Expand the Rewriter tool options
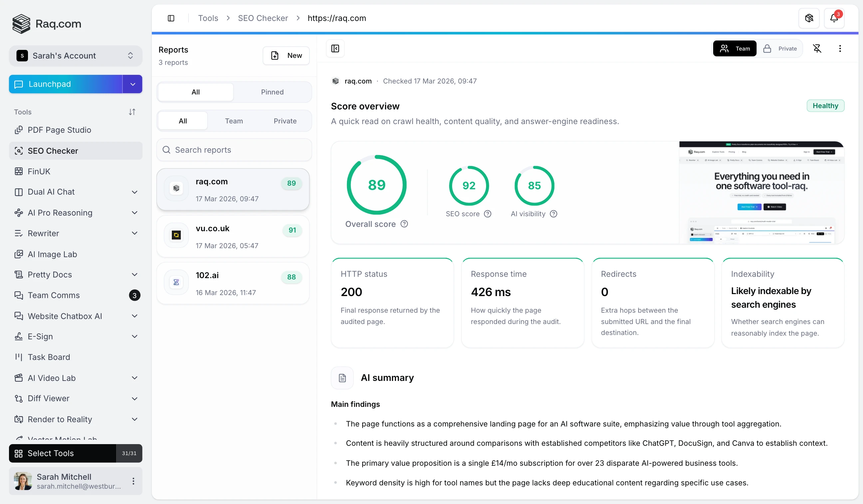This screenshot has width=863, height=504. 135,233
